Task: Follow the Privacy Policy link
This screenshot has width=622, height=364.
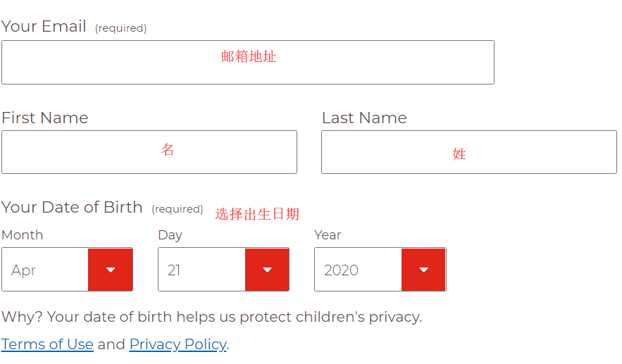Action: click(178, 344)
